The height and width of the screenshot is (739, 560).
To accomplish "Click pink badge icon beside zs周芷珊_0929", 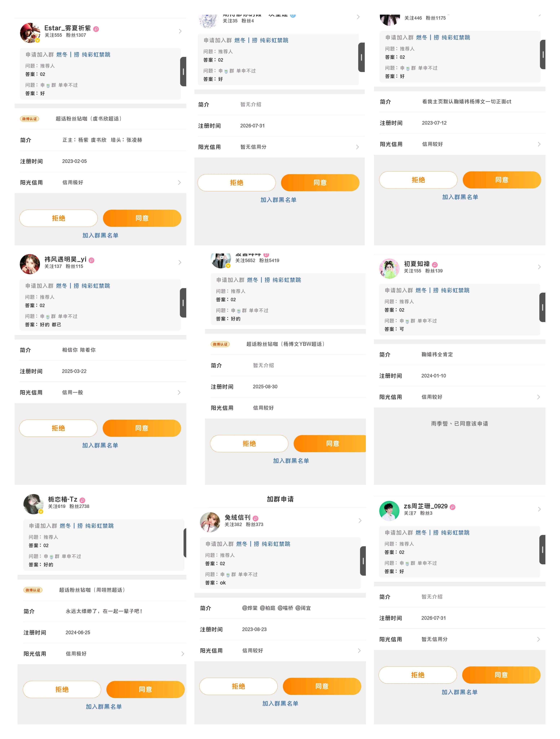I will pyautogui.click(x=453, y=507).
